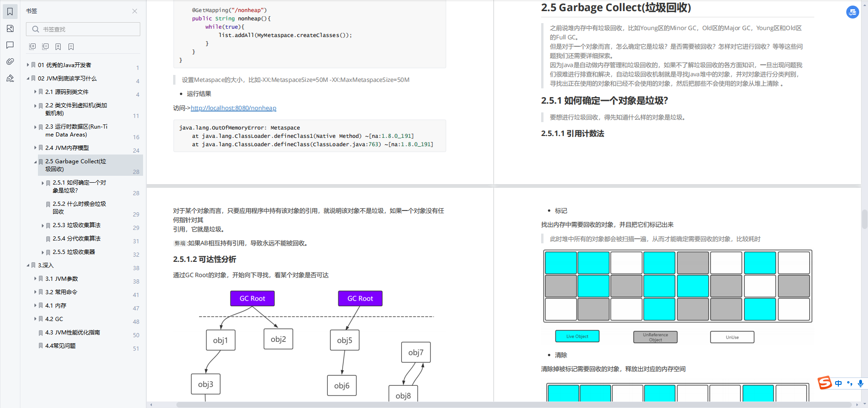This screenshot has width=868, height=408.
Task: Expand the 3.2 常用命令 arrow
Action: point(35,292)
